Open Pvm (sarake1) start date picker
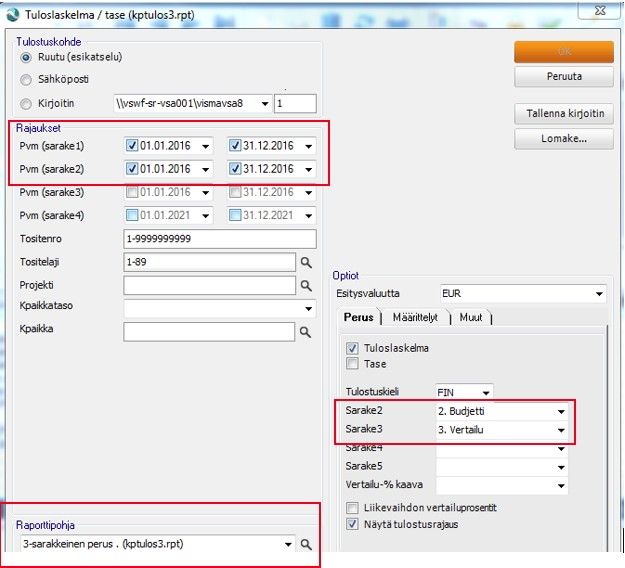 (206, 146)
